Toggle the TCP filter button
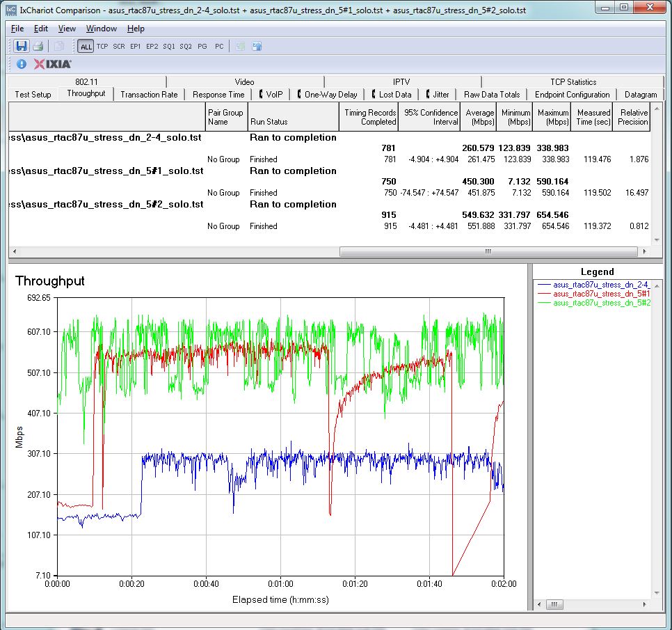Screen dimensions: 672x630 tap(102, 47)
